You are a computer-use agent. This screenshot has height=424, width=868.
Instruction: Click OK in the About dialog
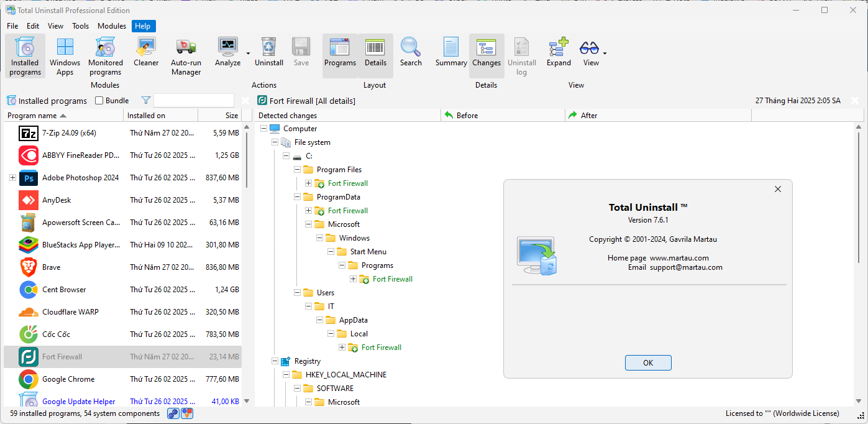pos(648,363)
